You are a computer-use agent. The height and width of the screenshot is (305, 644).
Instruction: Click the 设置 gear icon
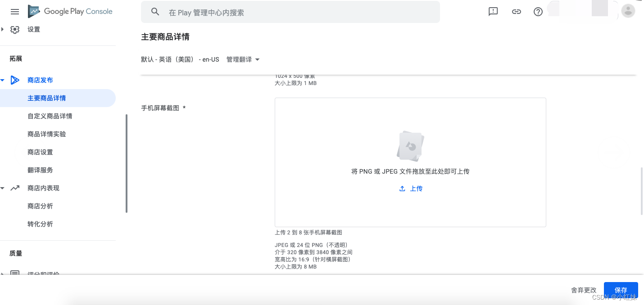[x=15, y=29]
